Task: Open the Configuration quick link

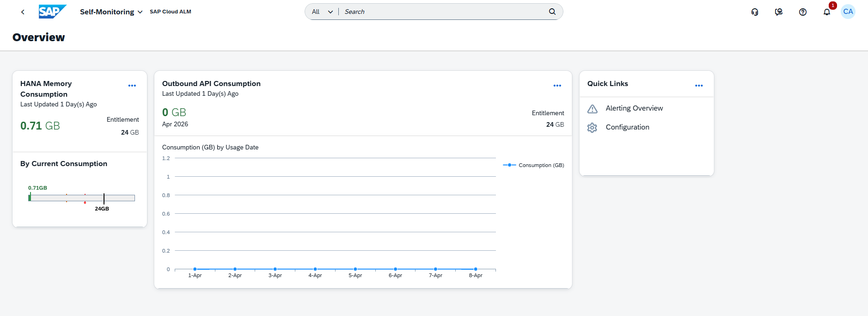Action: [x=627, y=127]
